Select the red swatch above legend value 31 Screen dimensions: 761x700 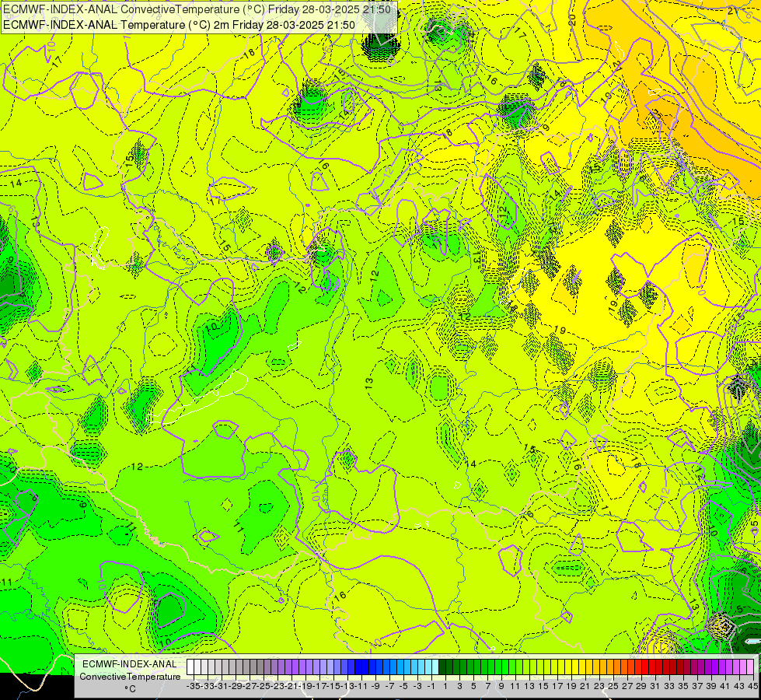point(652,667)
